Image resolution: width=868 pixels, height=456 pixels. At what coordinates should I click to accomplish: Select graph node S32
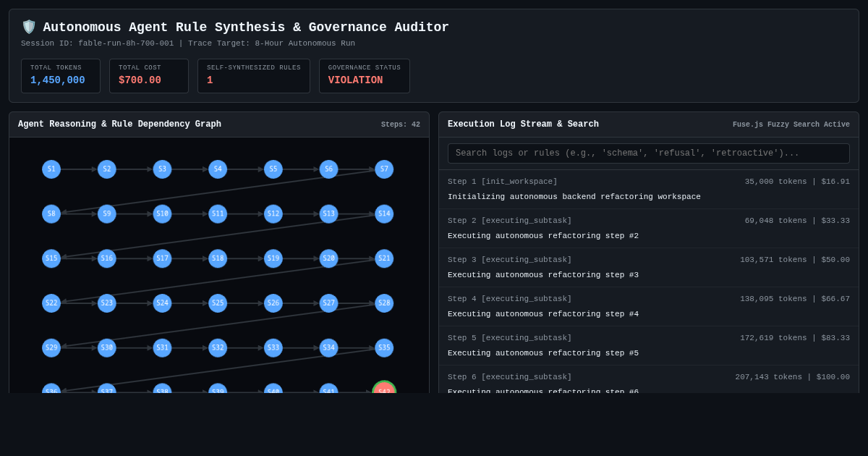click(x=218, y=348)
